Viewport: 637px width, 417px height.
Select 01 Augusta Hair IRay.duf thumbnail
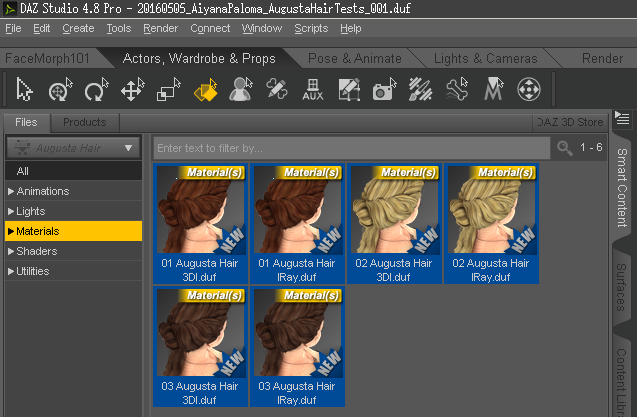(x=297, y=224)
